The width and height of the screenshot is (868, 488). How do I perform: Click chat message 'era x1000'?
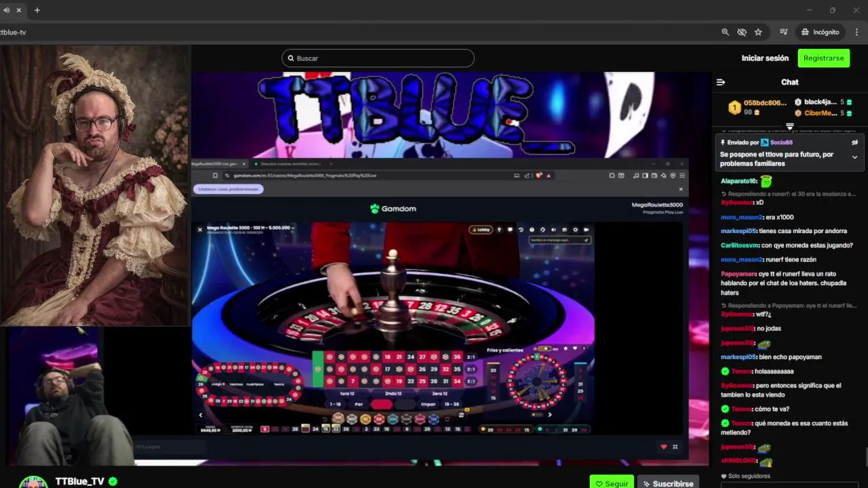779,217
